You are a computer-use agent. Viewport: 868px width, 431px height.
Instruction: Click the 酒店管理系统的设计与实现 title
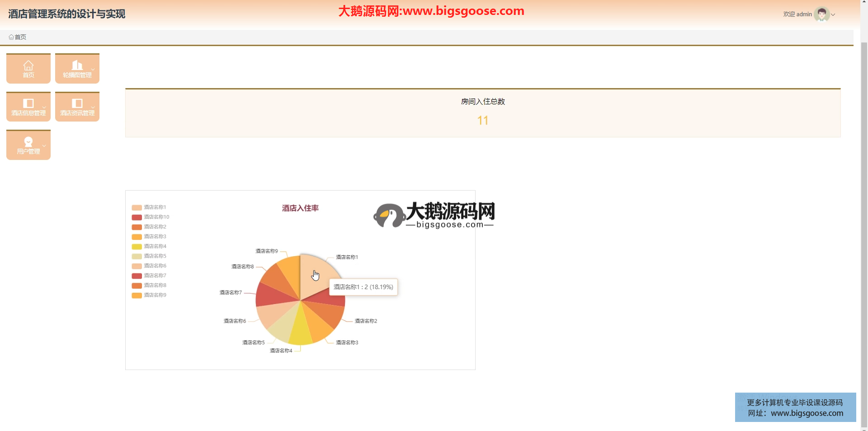[66, 14]
